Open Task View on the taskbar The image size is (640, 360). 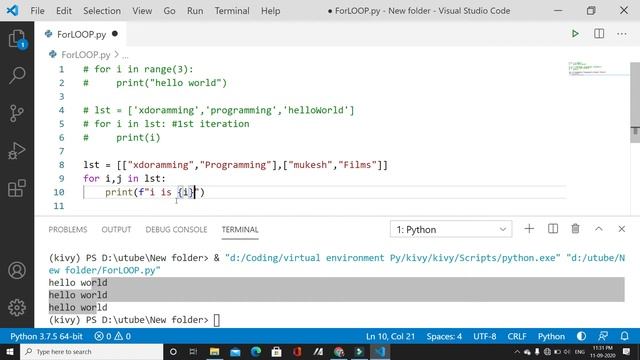(193, 352)
